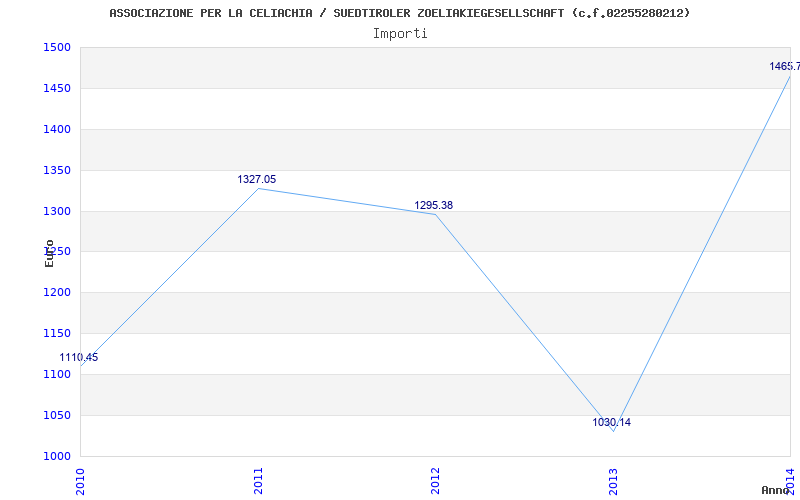Click the 1250 y-axis tick label

pos(57,252)
